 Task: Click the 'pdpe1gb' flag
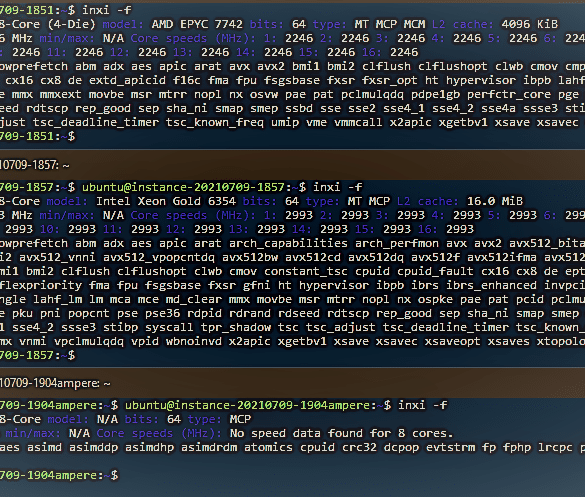pos(435,94)
